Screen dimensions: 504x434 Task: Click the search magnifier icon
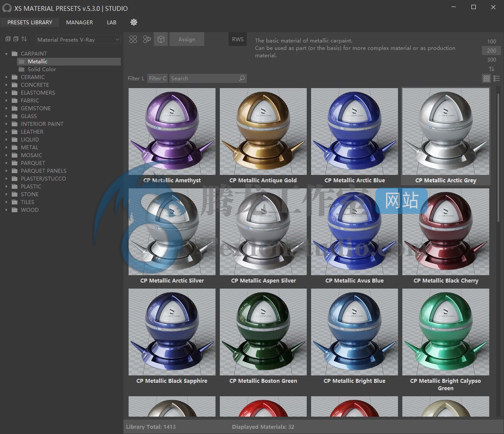(242, 78)
